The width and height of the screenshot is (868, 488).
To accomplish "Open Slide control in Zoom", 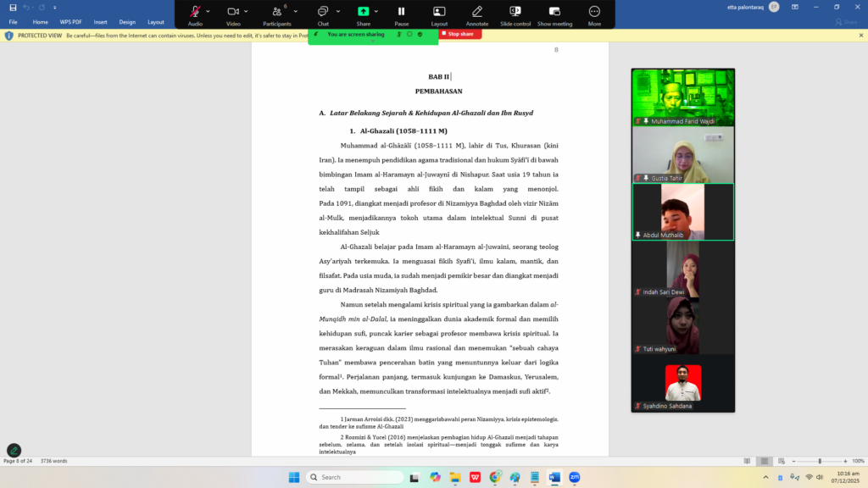I will [x=515, y=15].
